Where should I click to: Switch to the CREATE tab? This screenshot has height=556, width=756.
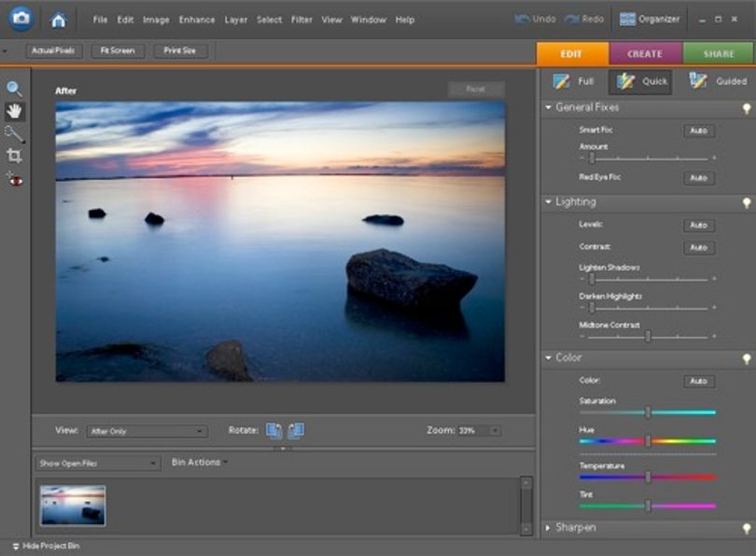tap(645, 53)
